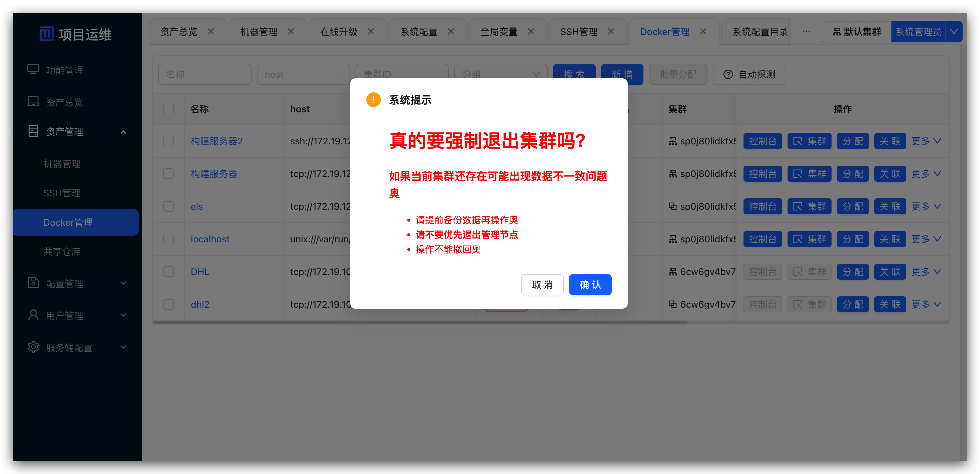Toggle the select-all checkbox in table header
The width and height of the screenshot is (980, 474).
coord(168,109)
